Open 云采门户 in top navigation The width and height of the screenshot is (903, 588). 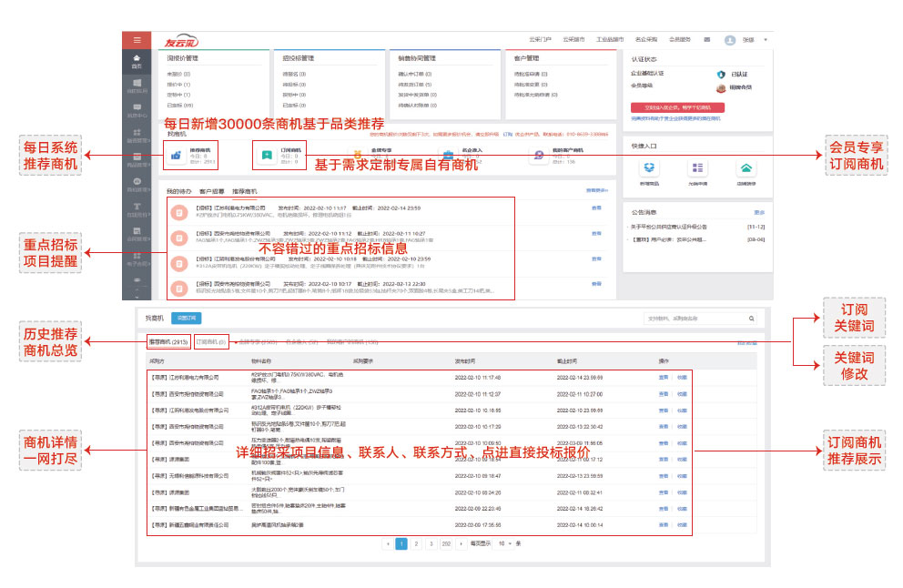541,40
